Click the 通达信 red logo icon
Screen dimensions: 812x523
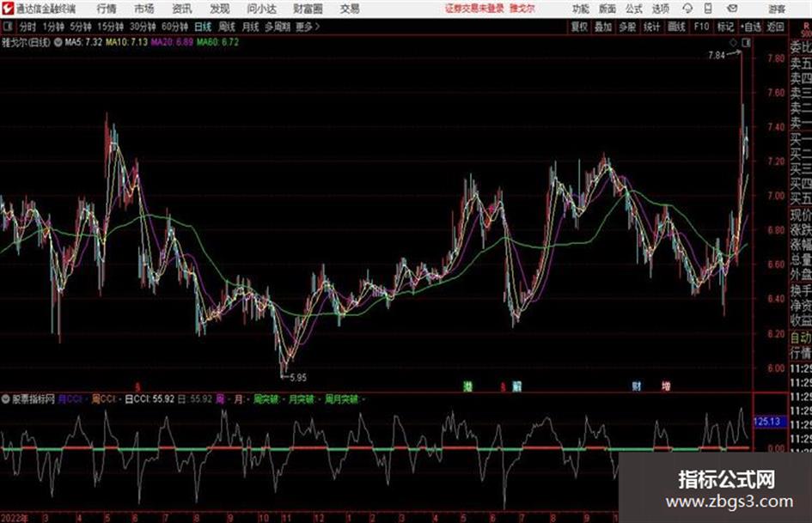tap(7, 9)
